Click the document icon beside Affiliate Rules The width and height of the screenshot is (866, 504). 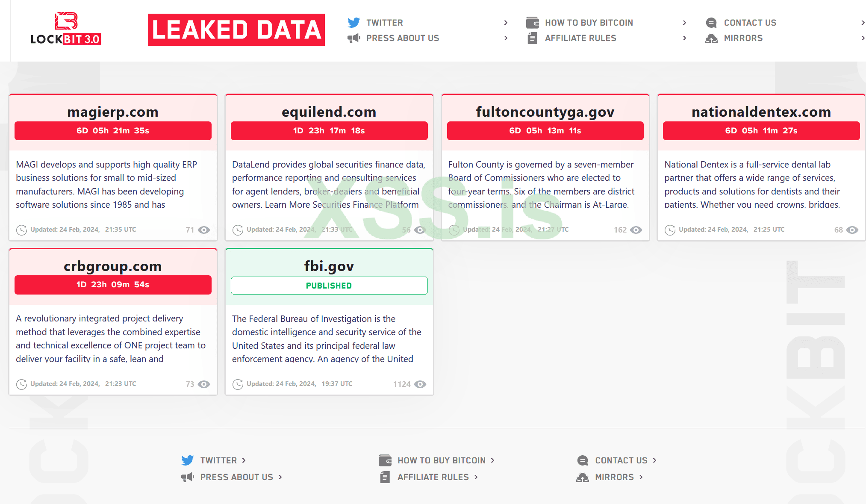click(532, 38)
